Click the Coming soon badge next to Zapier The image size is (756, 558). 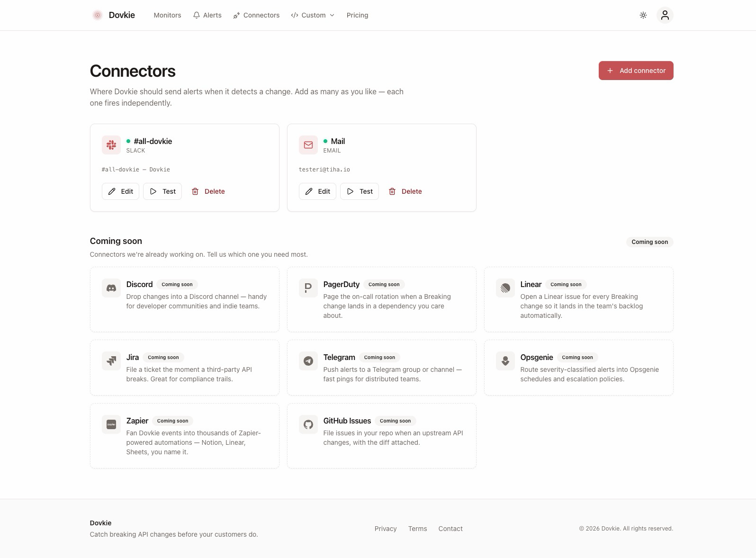172,421
